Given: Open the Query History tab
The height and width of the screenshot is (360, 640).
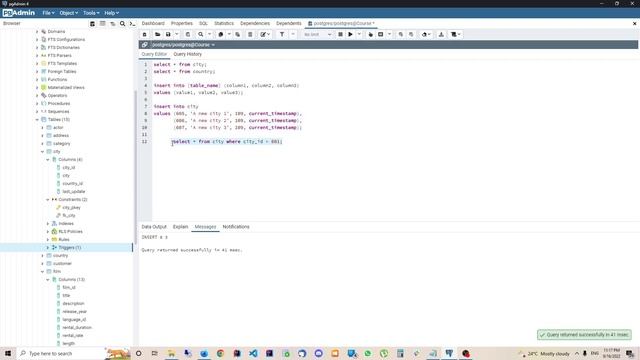Looking at the screenshot, I should [x=187, y=54].
